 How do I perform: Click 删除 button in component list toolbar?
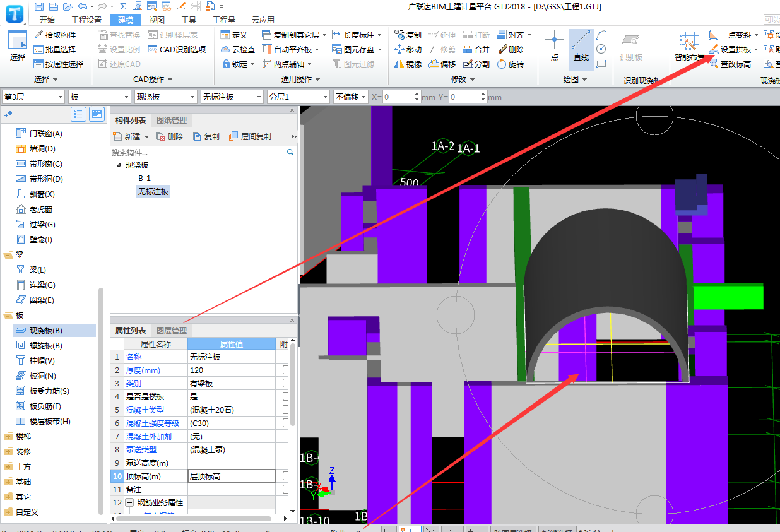coord(170,137)
